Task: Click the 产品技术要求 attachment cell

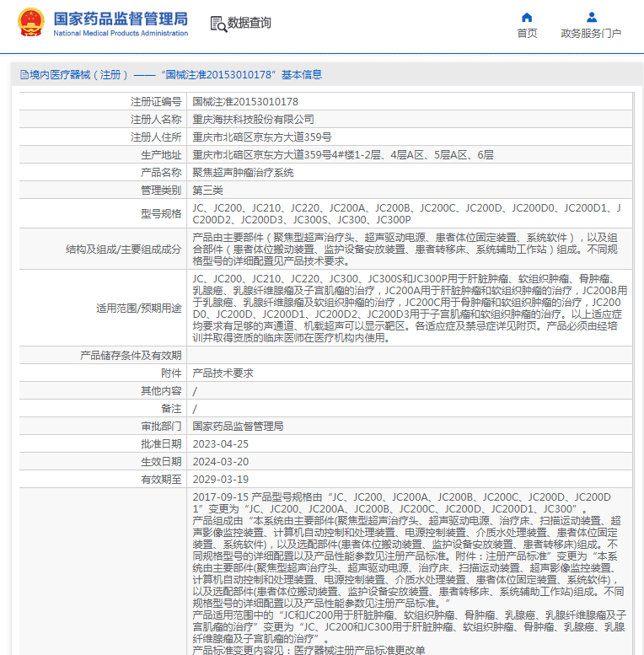Action: (x=223, y=373)
